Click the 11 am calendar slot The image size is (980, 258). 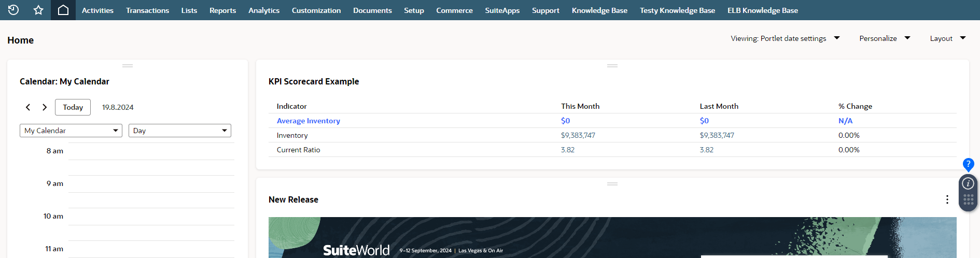(x=151, y=249)
